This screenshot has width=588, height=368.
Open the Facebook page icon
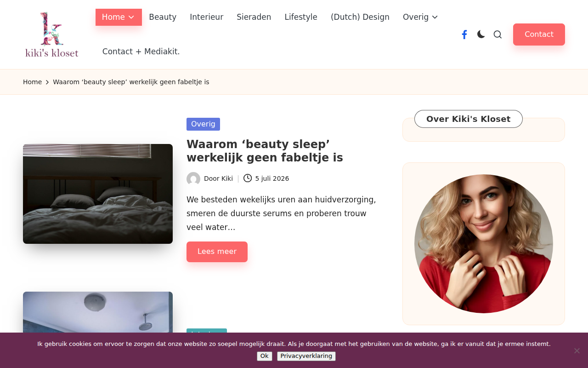click(464, 34)
